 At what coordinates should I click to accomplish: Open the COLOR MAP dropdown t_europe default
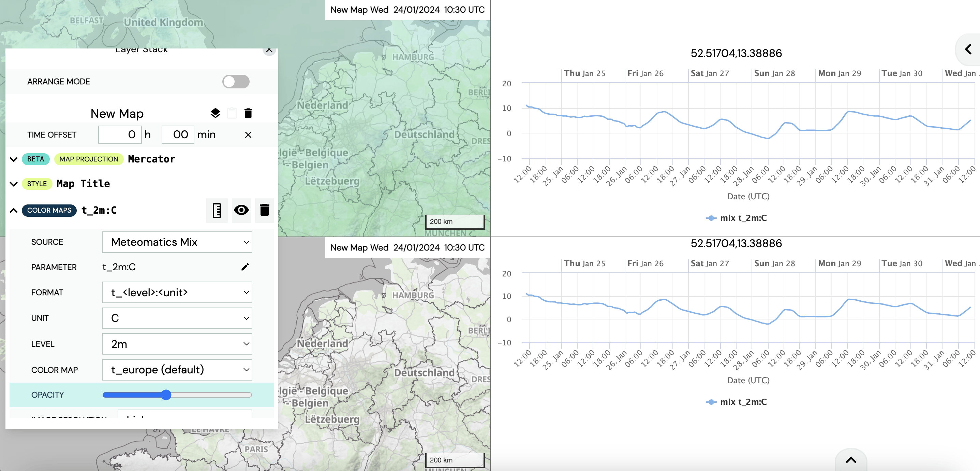[x=178, y=369]
